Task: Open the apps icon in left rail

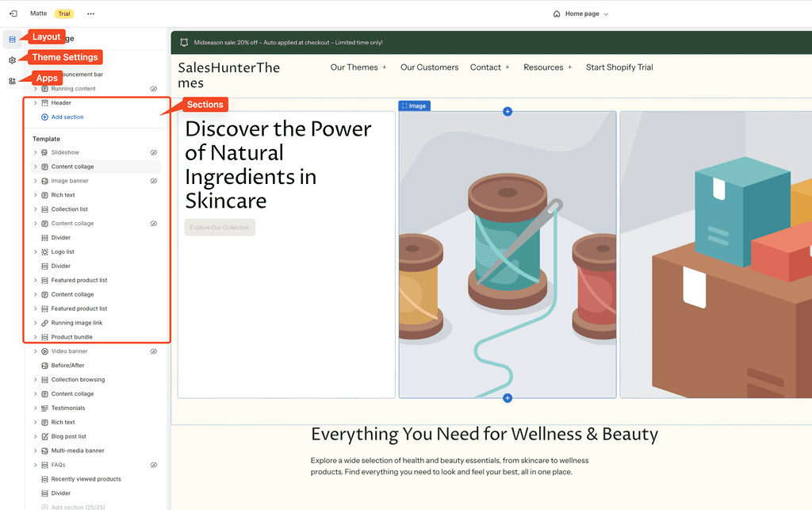Action: point(13,81)
